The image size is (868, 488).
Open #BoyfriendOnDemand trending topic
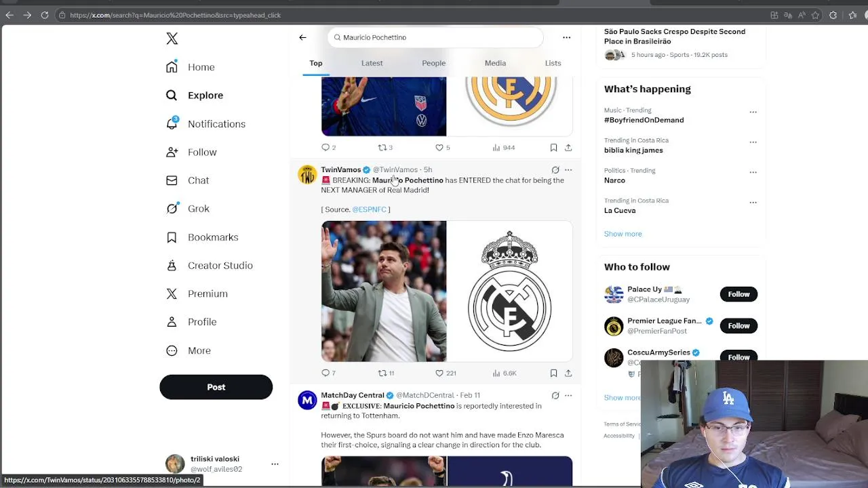pos(644,120)
